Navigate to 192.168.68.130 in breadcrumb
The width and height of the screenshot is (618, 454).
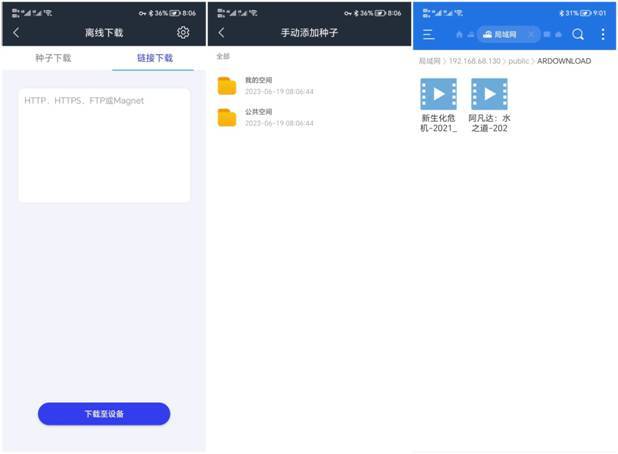475,61
